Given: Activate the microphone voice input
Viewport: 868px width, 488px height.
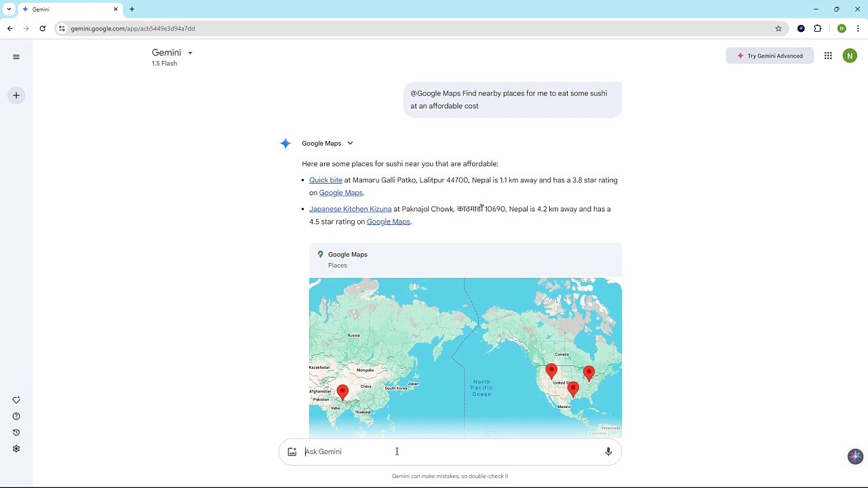Looking at the screenshot, I should [608, 452].
